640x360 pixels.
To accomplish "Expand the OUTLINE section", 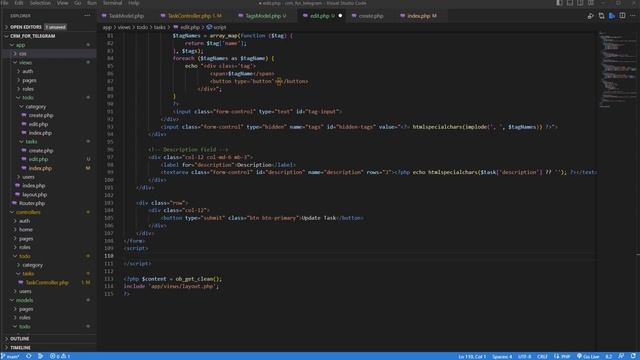I will point(20,339).
